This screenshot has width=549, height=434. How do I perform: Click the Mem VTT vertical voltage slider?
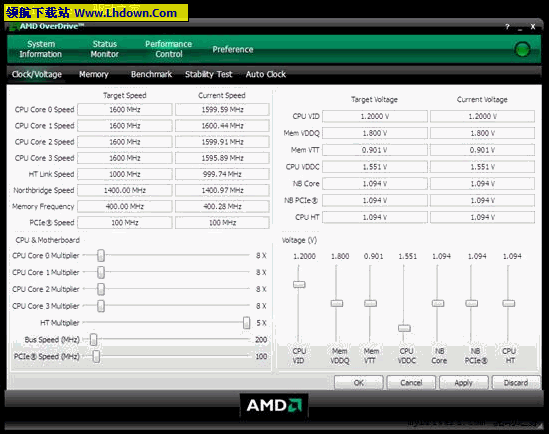click(370, 303)
